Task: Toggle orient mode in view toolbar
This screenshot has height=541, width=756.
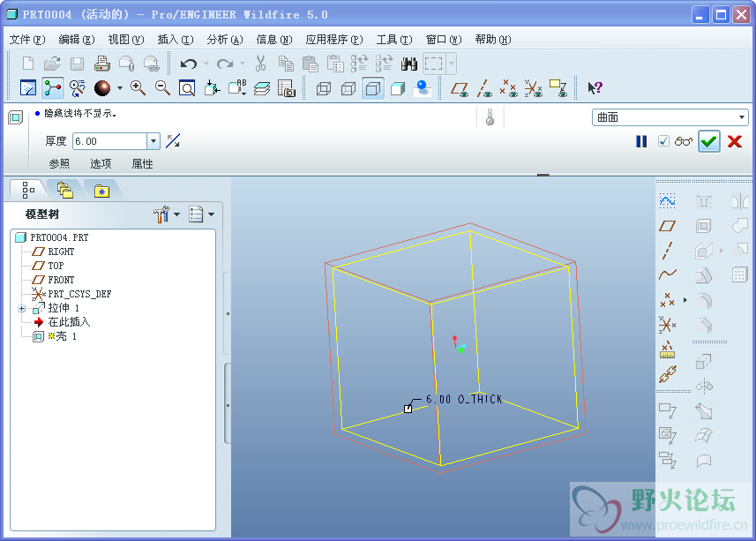Action: (77, 88)
